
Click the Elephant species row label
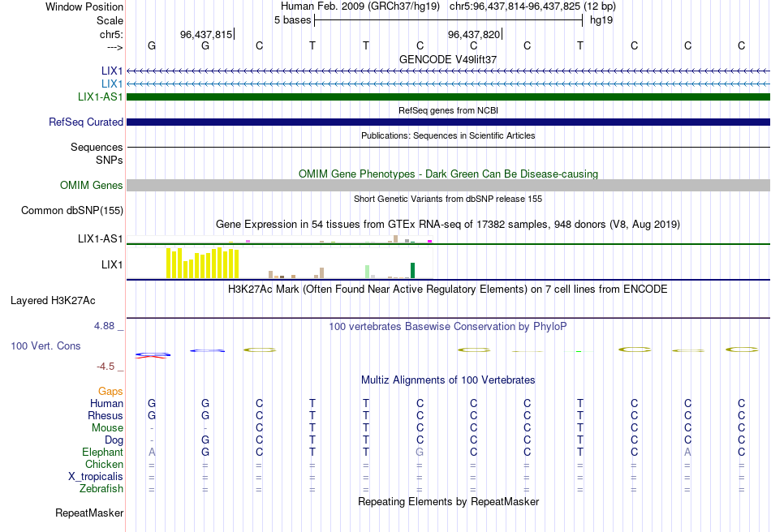tap(102, 452)
